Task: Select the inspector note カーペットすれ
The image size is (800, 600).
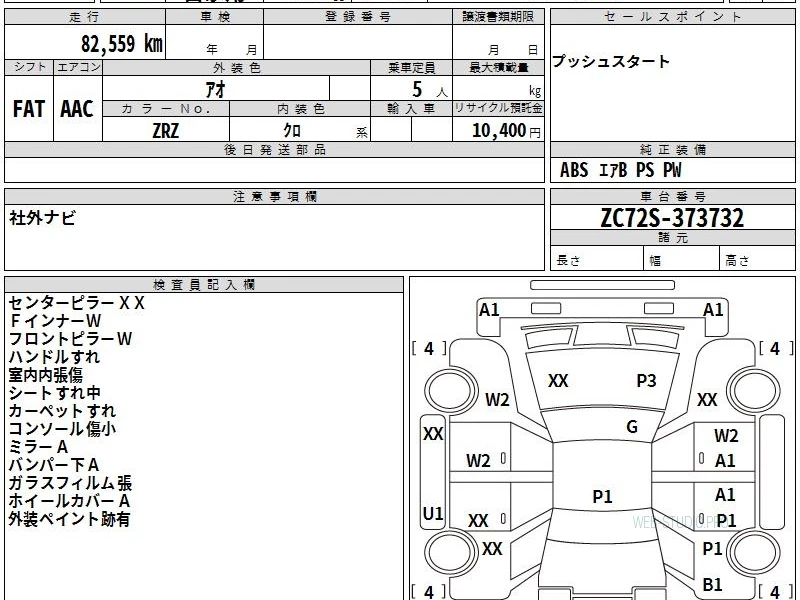Action: click(x=62, y=411)
